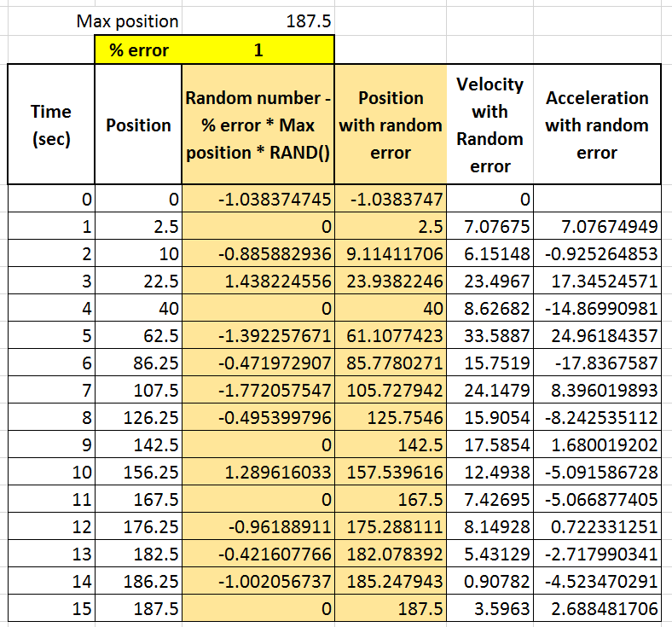Select position cell 9.11411706
This screenshot has width=672, height=627.
click(391, 253)
